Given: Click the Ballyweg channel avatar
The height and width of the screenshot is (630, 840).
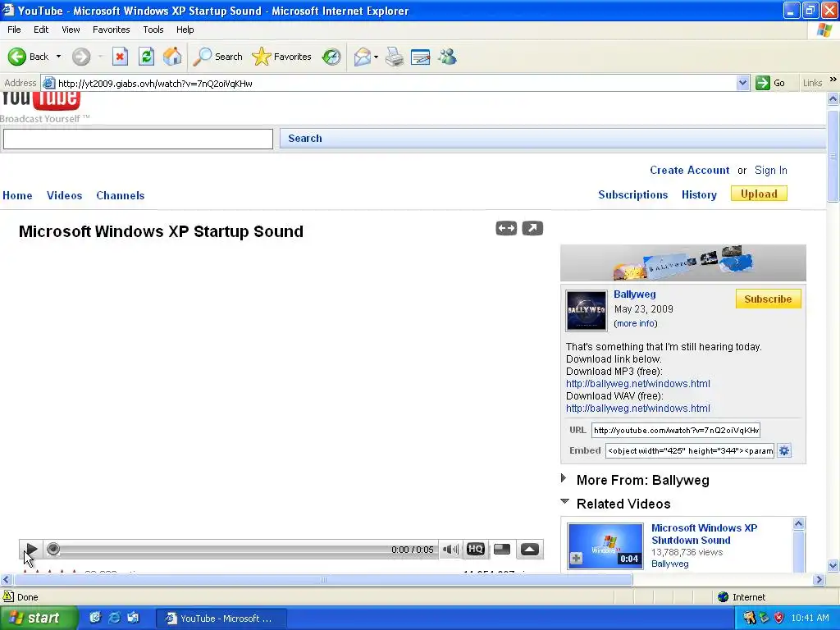Looking at the screenshot, I should click(587, 310).
